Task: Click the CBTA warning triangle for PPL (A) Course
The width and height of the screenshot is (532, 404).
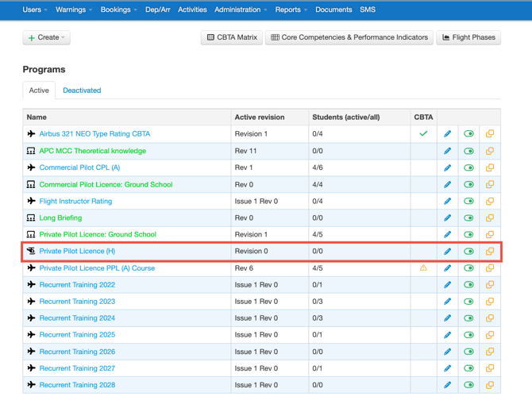Action: 423,268
